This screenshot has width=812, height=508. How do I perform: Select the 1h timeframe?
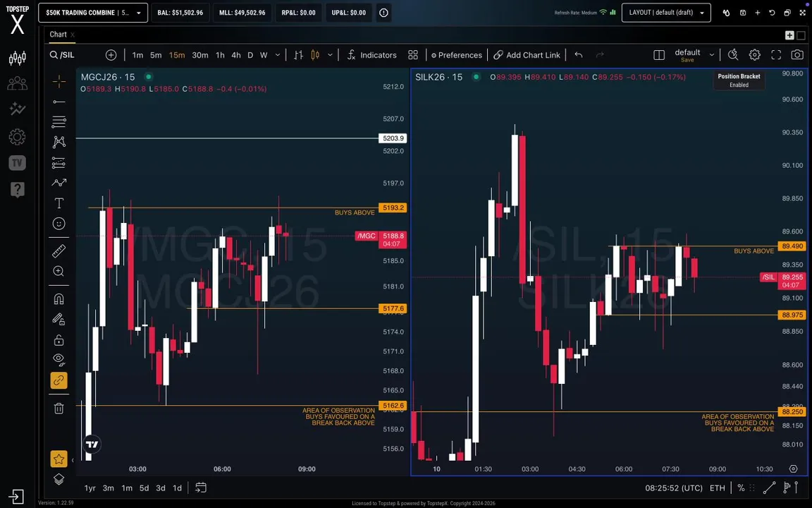220,55
